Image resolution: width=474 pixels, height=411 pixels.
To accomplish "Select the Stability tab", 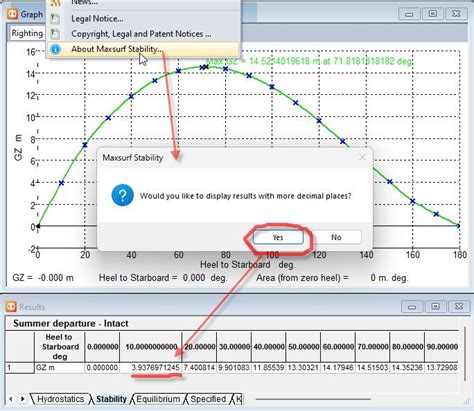I will (x=111, y=399).
